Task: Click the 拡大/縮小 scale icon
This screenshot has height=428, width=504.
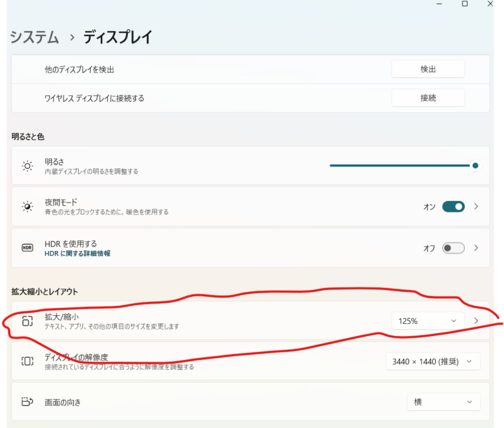Action: (x=27, y=321)
